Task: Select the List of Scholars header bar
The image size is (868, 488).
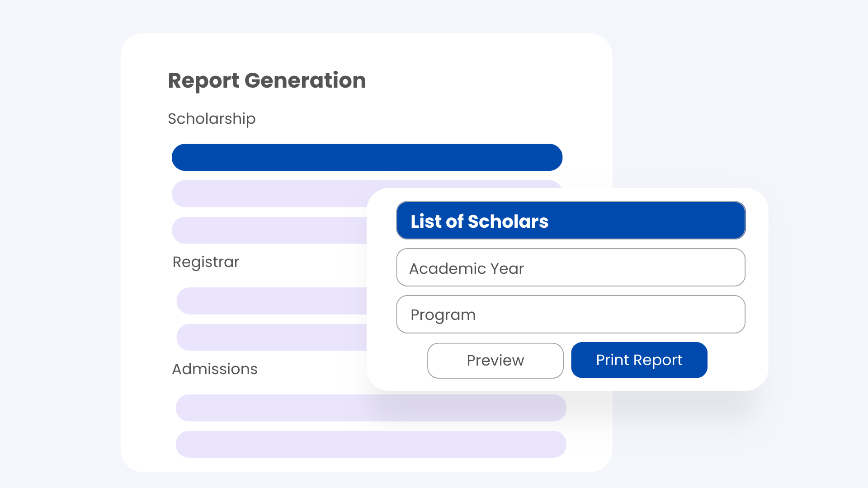Action: point(571,221)
